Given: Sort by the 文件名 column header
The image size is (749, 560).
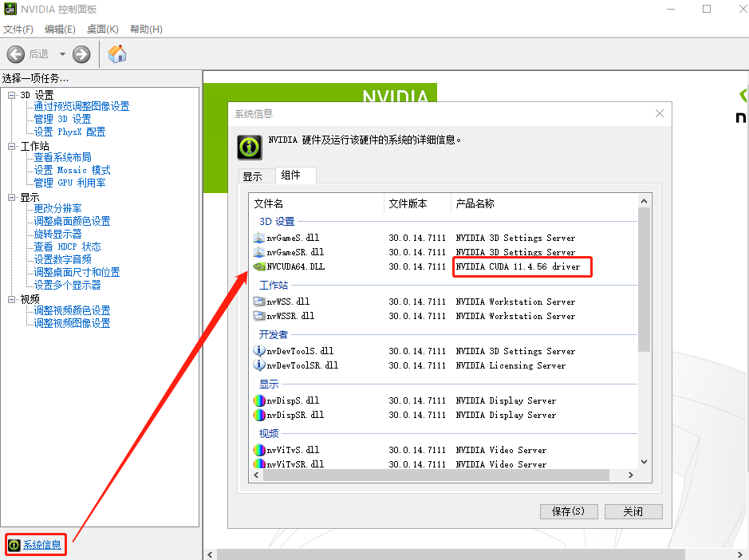Looking at the screenshot, I should [x=317, y=203].
